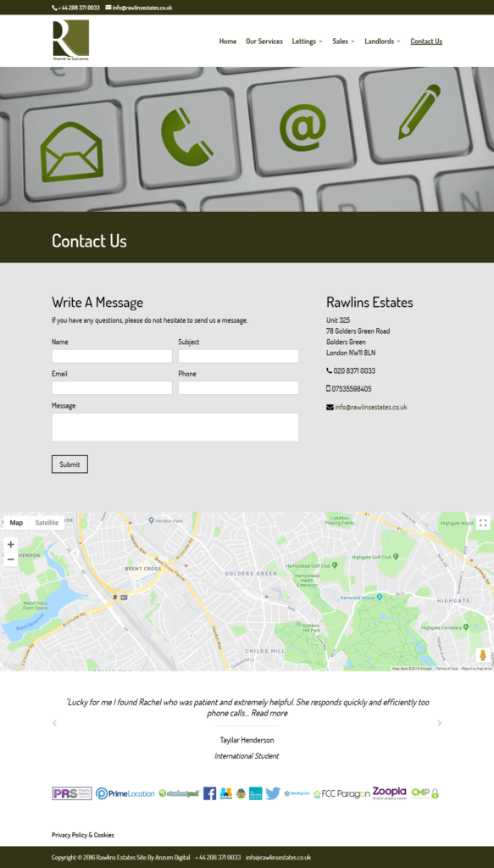
Task: Open the Our Services menu item
Action: tap(264, 42)
